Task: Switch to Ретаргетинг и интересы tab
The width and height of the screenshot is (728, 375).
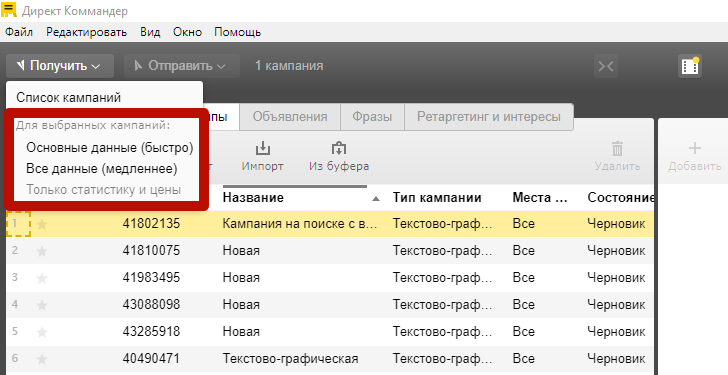Action: (489, 116)
